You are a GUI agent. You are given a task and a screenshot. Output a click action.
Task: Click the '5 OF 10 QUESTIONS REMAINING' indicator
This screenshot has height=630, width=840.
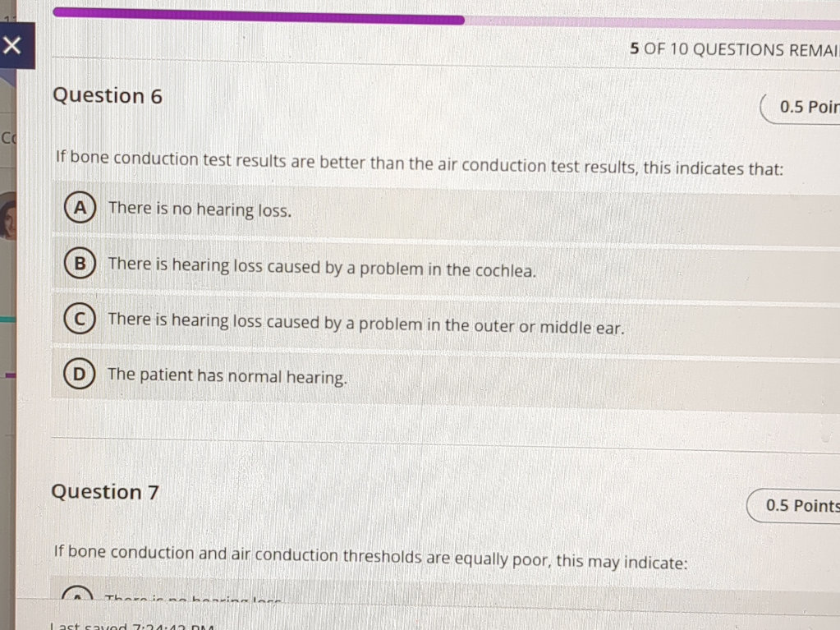(733, 49)
